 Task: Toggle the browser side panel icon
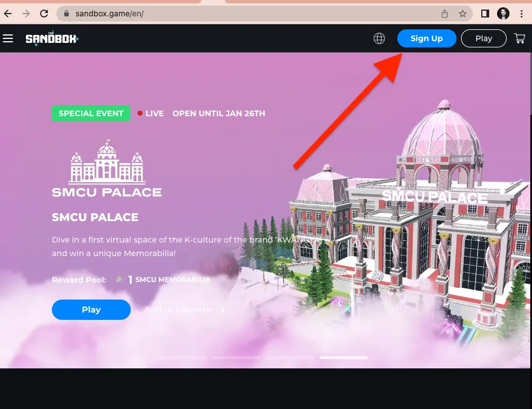coord(485,14)
